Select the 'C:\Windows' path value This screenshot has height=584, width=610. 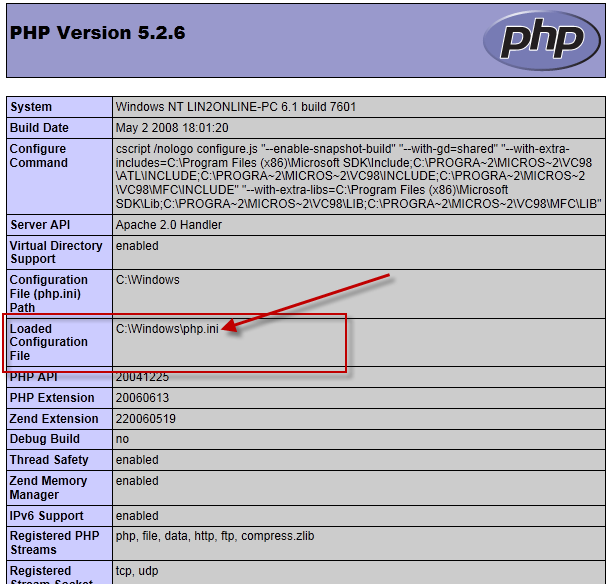(147, 280)
